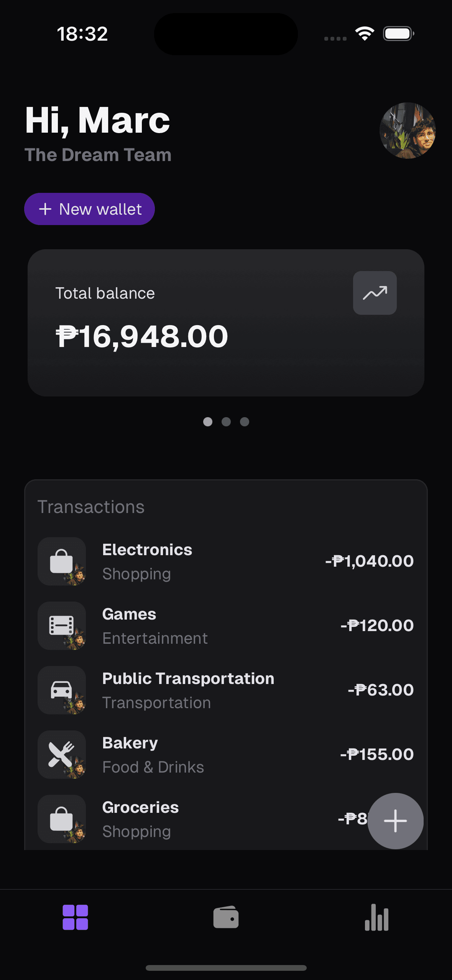Click the Groceries shopping bag icon
452x980 pixels.
61,819
